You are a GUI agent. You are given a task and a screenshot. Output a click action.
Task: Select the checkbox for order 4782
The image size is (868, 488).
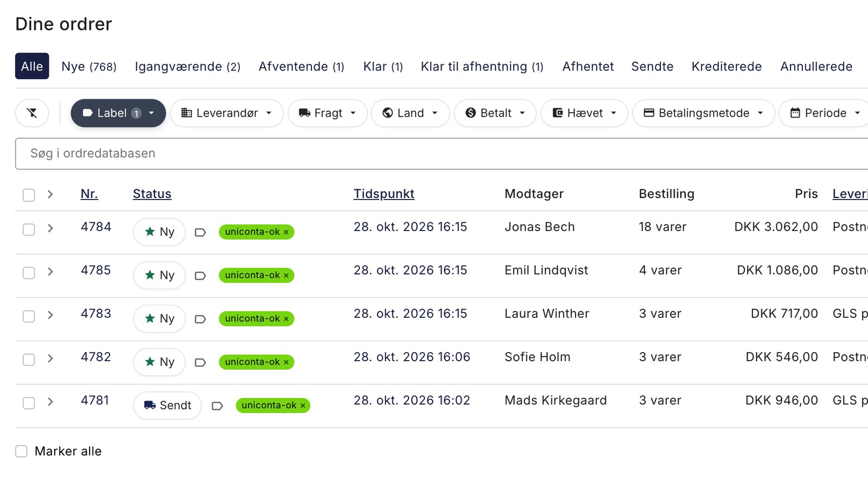29,360
